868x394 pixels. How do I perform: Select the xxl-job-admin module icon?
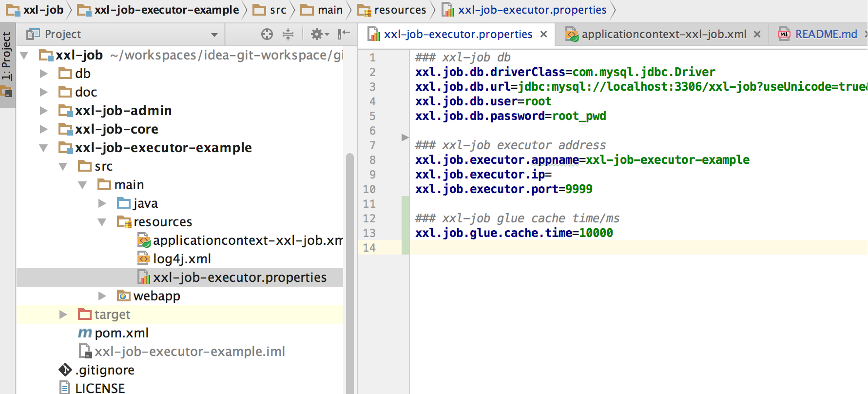(65, 111)
